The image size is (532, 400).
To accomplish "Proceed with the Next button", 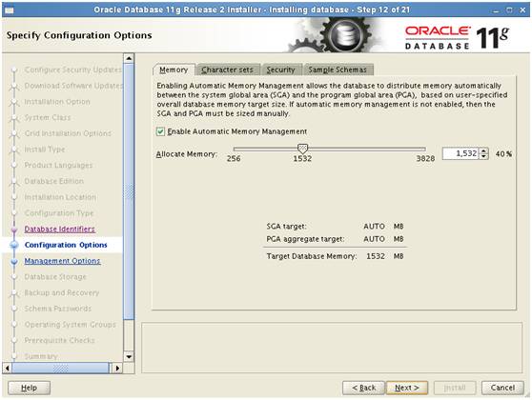I will point(407,388).
